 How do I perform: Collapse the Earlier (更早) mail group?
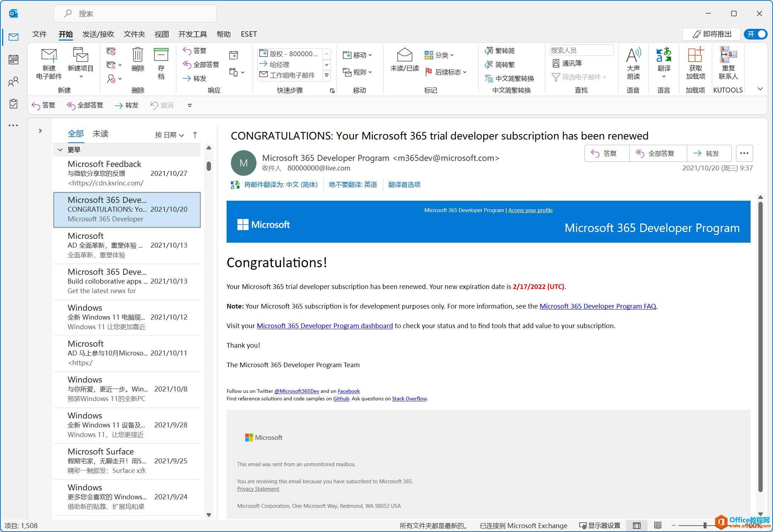(x=60, y=150)
